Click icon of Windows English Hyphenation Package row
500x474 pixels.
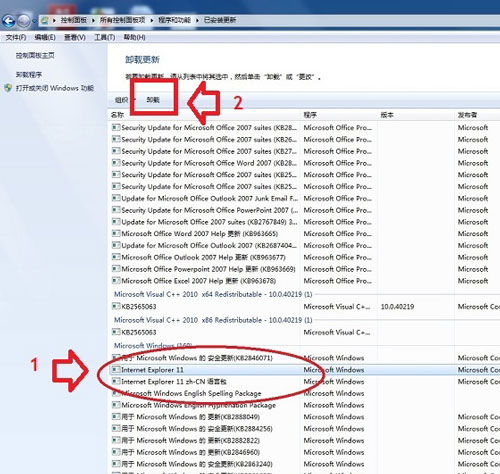(x=116, y=405)
